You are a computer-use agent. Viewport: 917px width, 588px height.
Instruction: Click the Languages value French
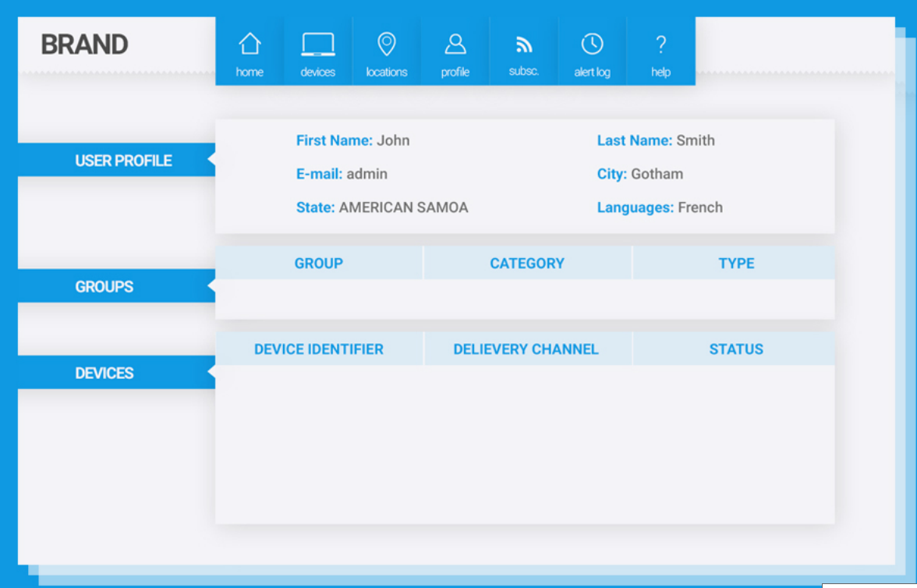(x=700, y=207)
